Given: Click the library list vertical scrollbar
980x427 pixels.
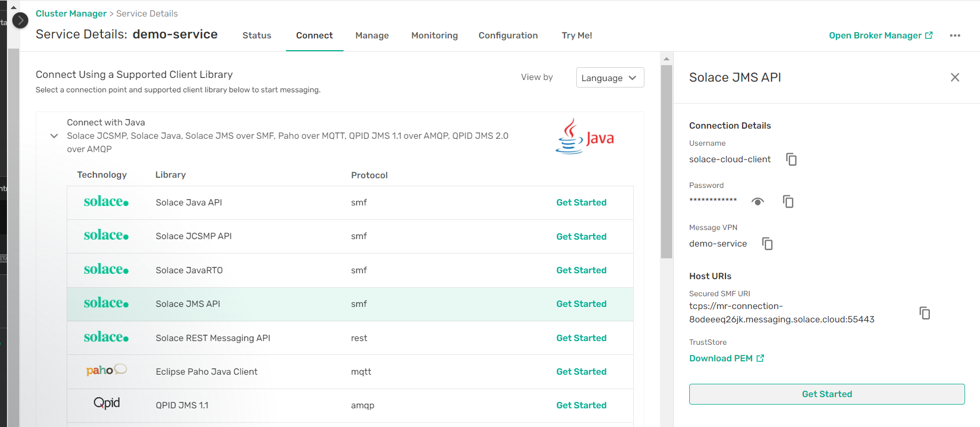Looking at the screenshot, I should (x=666, y=160).
